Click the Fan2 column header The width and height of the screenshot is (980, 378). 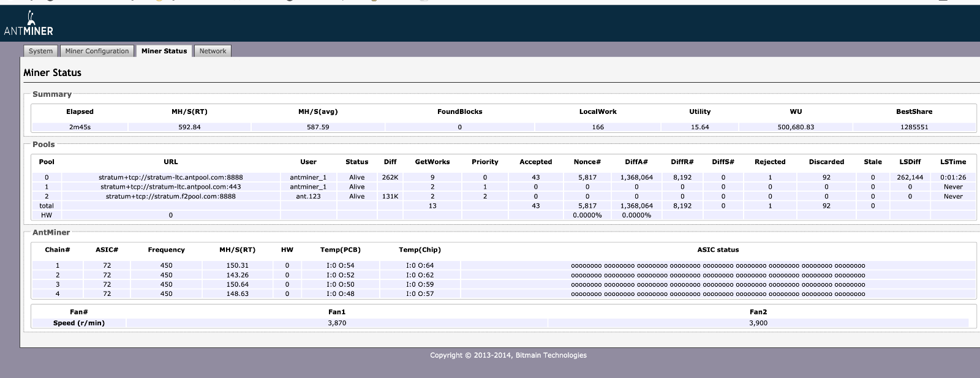[758, 312]
